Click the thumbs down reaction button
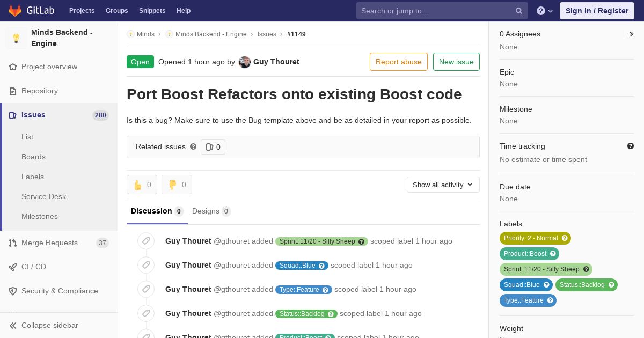This screenshot has height=338, width=644. pos(177,185)
